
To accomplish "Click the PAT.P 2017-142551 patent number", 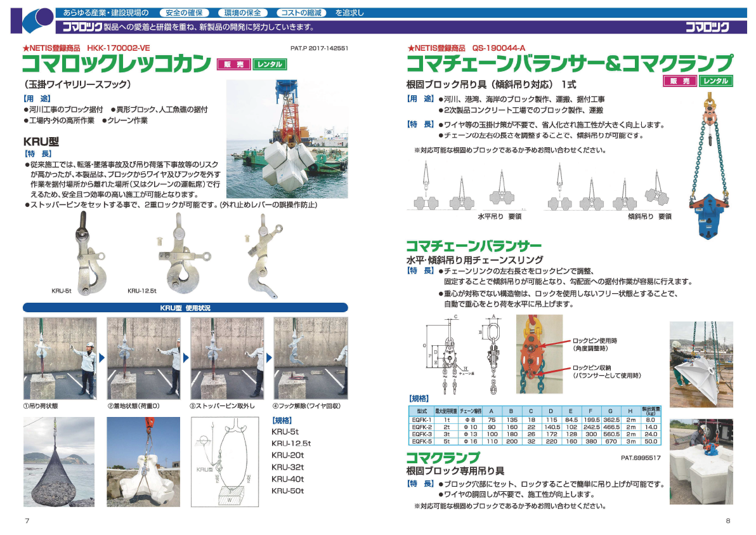I will [x=319, y=48].
